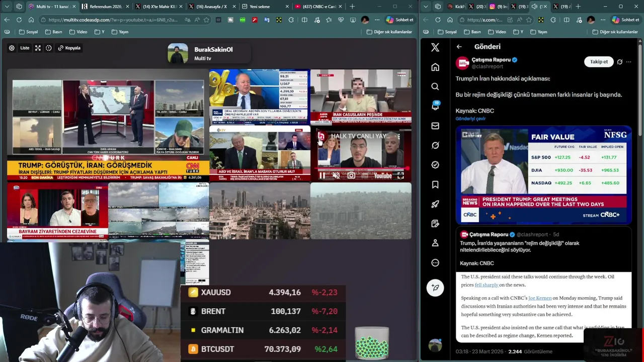644x362 pixels.
Task: Open X messages envelope icon
Action: 435,126
